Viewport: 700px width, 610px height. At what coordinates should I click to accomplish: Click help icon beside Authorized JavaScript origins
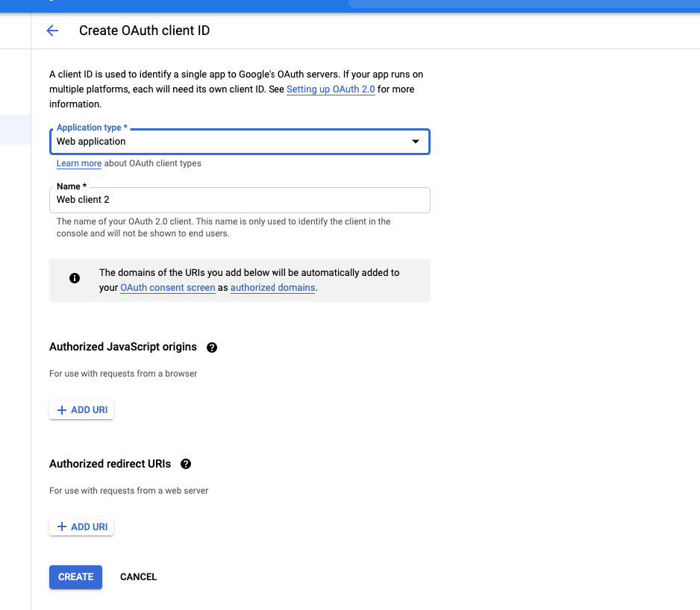tap(212, 348)
